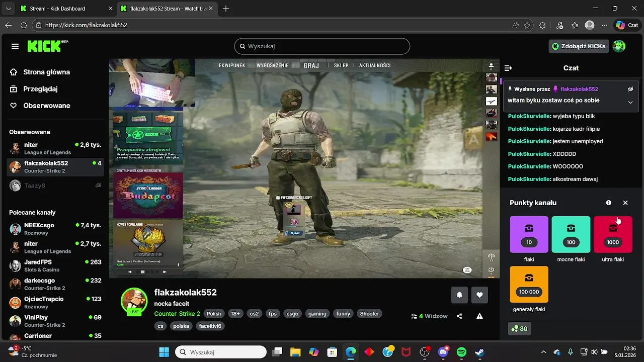Redeem the teal mocne flaki reward

[x=571, y=234]
